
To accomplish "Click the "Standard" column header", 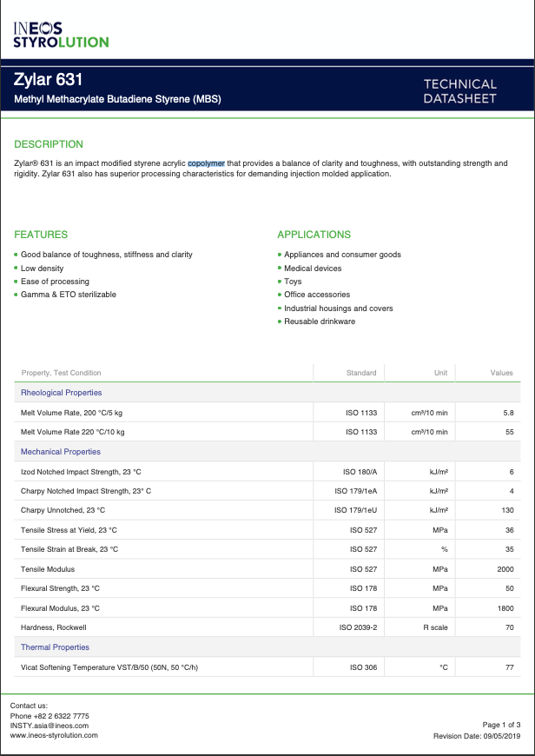I will tap(361, 373).
